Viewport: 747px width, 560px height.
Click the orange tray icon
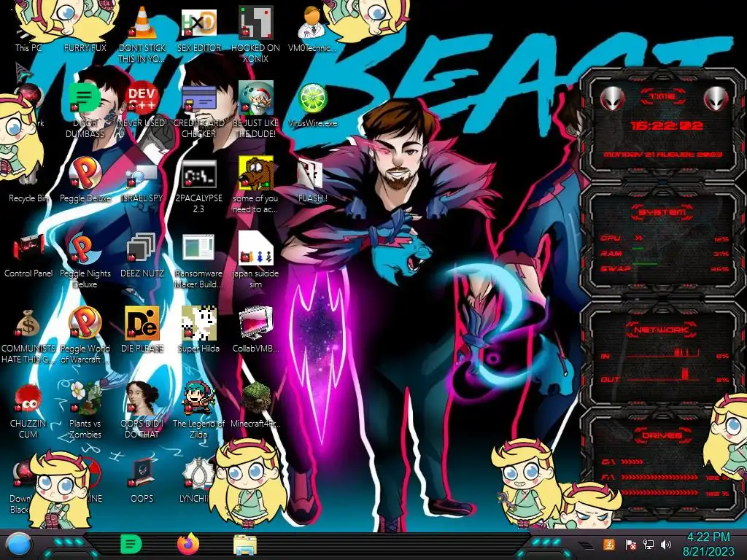click(609, 544)
